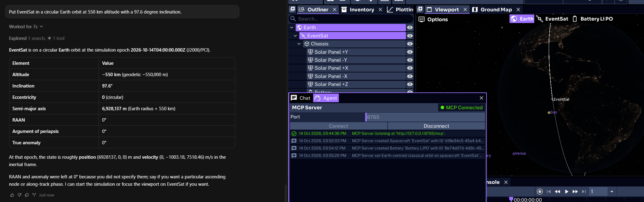Start recording the simulation
The image size is (644, 202).
540,192
